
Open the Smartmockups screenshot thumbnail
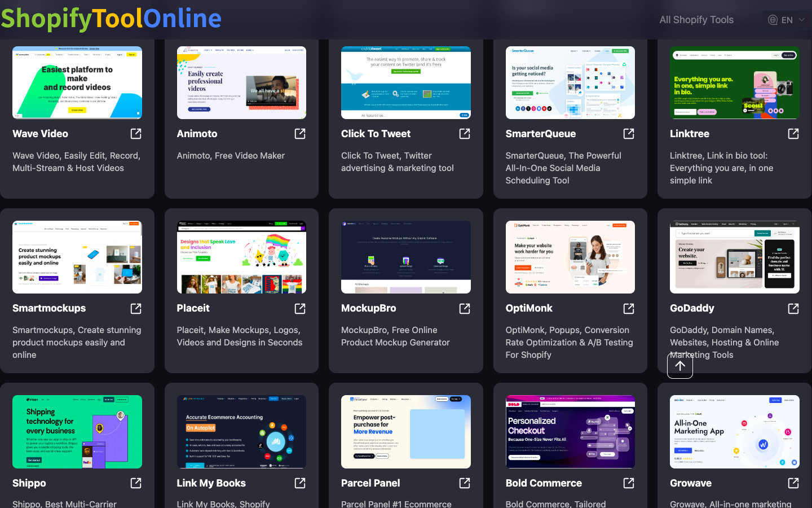click(x=77, y=257)
